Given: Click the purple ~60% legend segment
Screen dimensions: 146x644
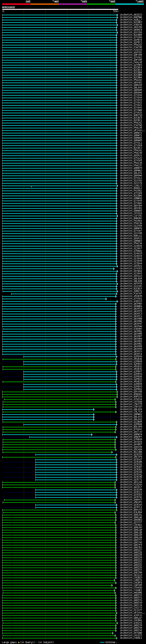Looking at the screenshot, I should click(x=73, y=4).
